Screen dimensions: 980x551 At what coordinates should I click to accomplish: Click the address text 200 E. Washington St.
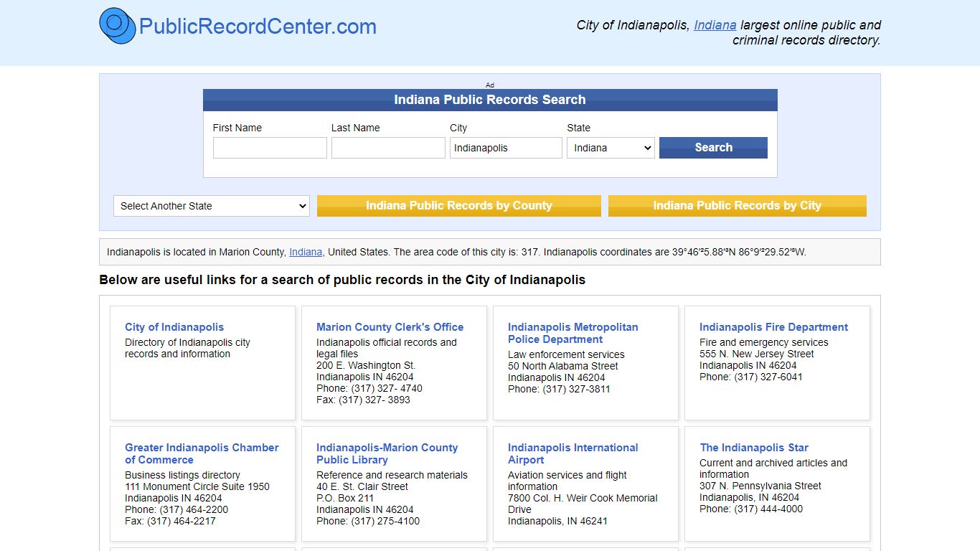tap(366, 365)
